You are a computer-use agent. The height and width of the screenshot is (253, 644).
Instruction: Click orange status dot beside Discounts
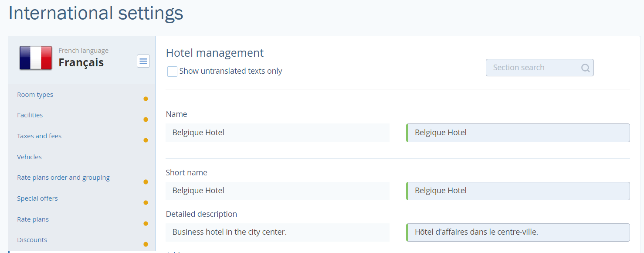(146, 244)
